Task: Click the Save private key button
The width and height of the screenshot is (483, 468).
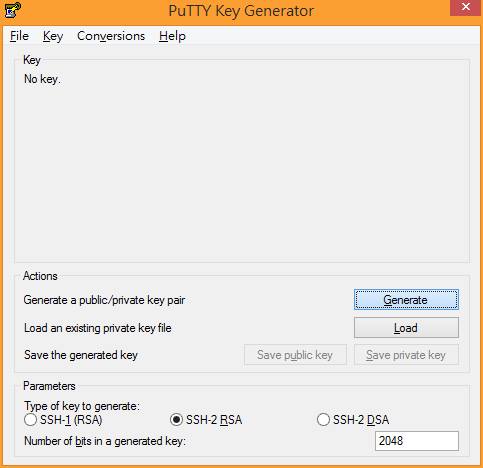Action: click(x=406, y=355)
